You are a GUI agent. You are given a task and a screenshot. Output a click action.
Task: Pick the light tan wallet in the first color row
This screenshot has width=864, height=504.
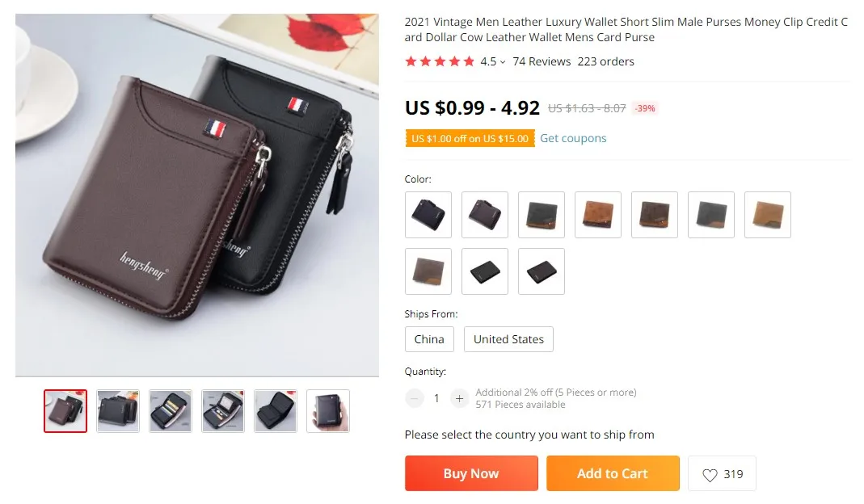[x=768, y=215]
